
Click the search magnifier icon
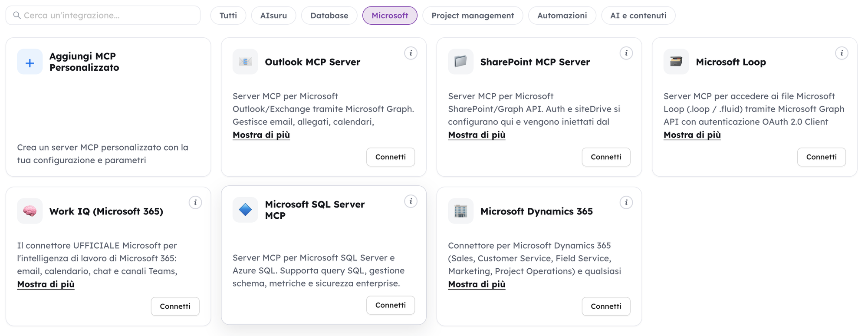click(x=17, y=15)
